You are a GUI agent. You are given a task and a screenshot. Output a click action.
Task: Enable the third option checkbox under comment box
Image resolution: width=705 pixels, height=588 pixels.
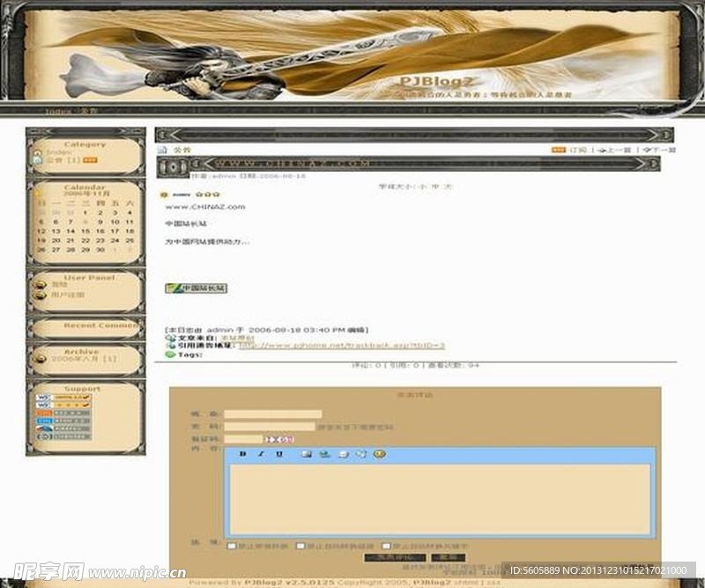coord(386,546)
